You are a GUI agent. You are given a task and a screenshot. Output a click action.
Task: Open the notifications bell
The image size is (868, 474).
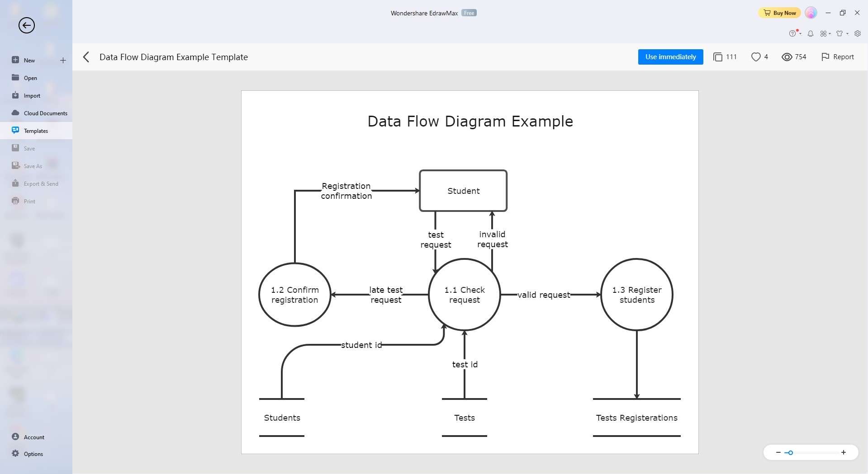(x=811, y=33)
